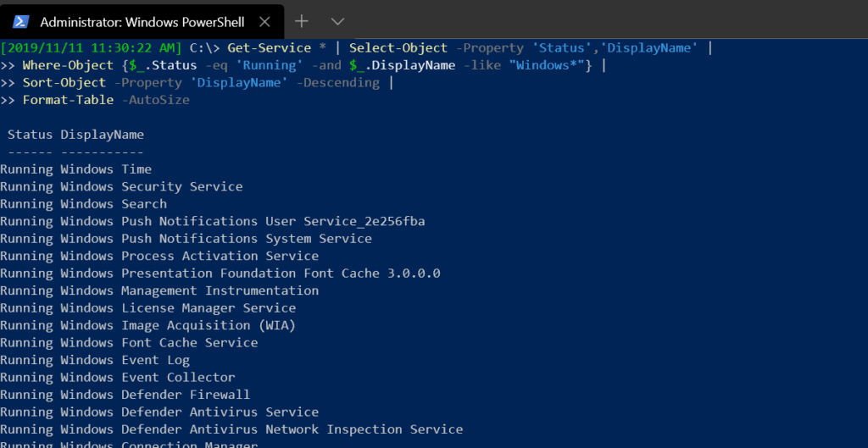Click the Where-Object cmdlet text
This screenshot has height=448, width=868.
pos(68,65)
